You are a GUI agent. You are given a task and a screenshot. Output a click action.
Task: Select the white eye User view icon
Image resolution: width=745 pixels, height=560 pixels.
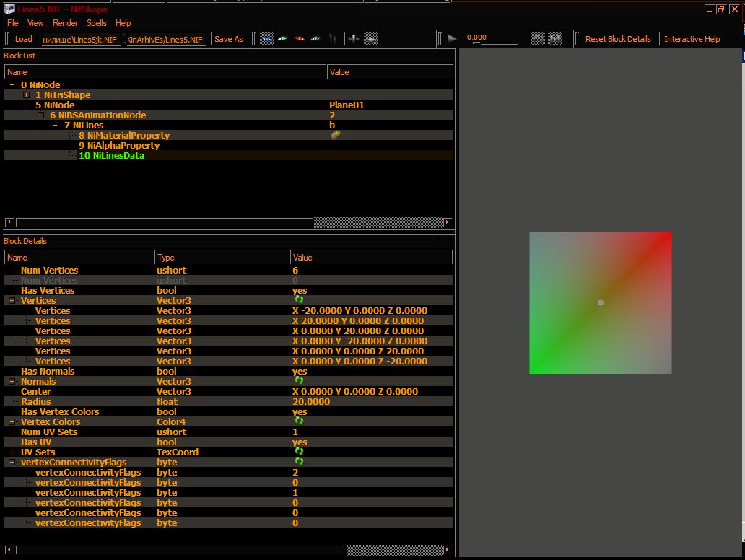(x=315, y=39)
